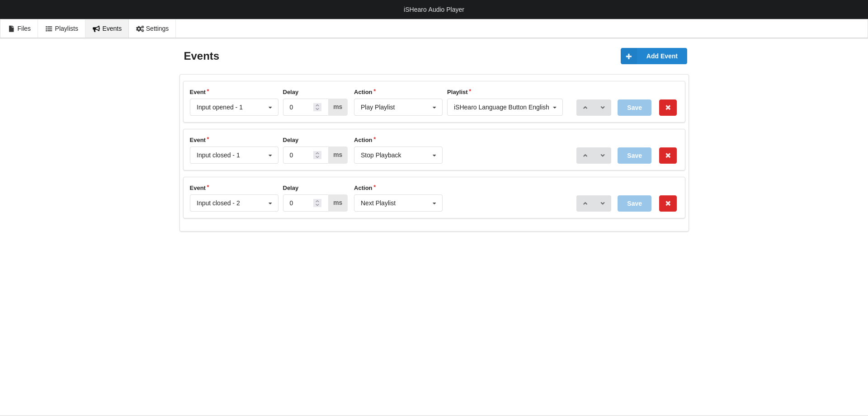Screen dimensions: 868x416
Task: Open the Playlists tab
Action: pyautogui.click(x=61, y=28)
